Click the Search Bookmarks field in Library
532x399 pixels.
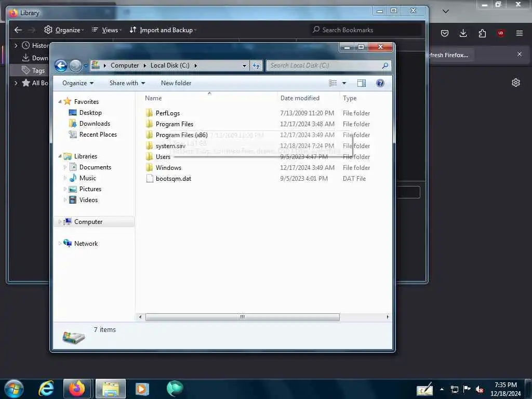366,30
